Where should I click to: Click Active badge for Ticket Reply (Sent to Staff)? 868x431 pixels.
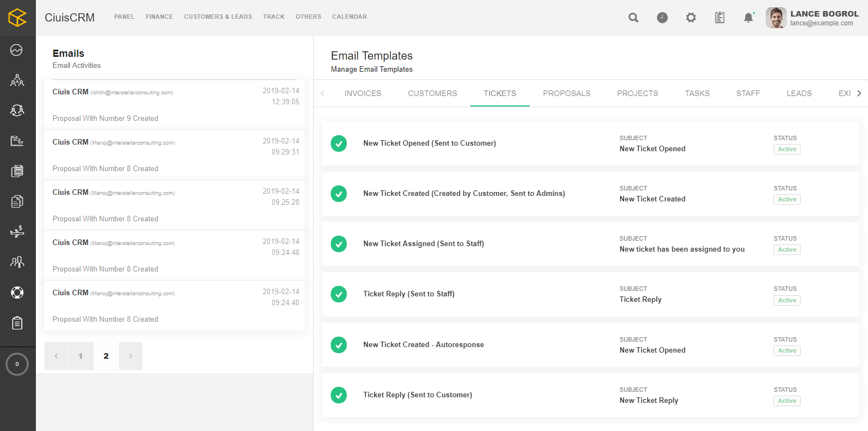click(x=787, y=300)
